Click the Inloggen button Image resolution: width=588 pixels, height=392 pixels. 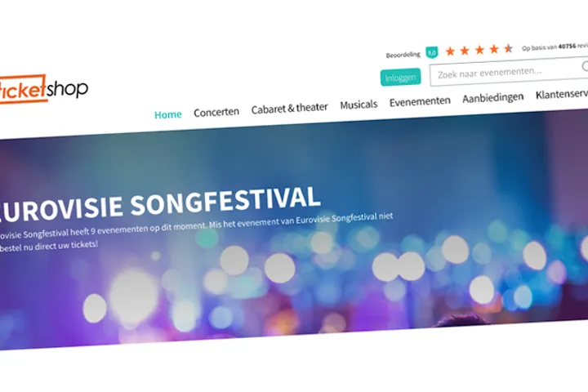(400, 78)
